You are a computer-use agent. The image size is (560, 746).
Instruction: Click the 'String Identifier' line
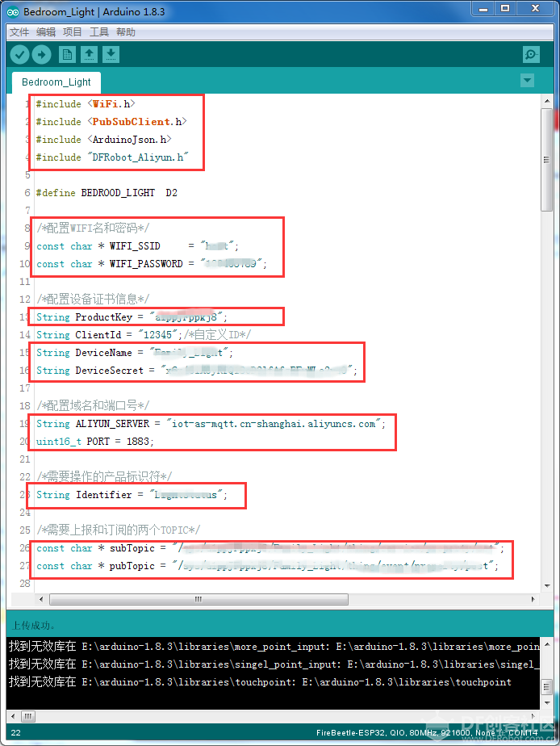pyautogui.click(x=132, y=495)
